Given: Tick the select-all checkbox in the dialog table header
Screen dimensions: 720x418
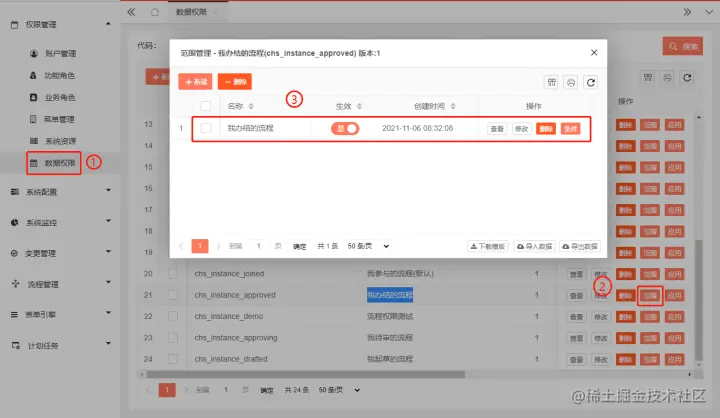Looking at the screenshot, I should coord(206,106).
